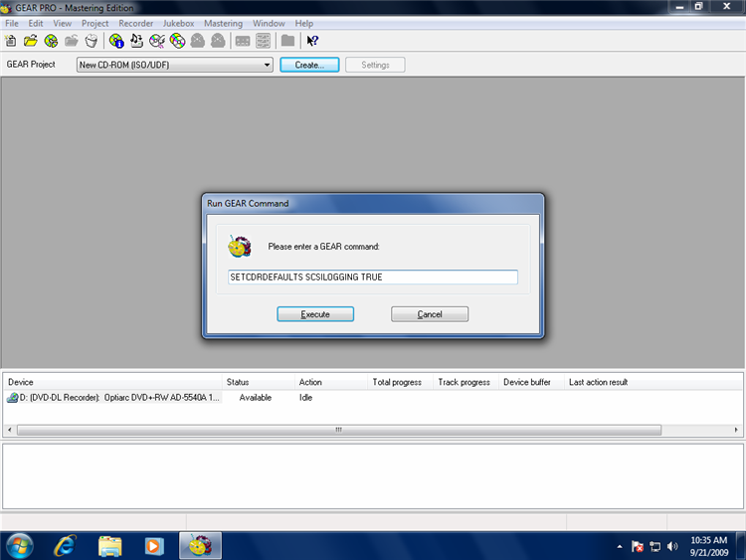746x560 pixels.
Task: Click the first grayed jukebox icon
Action: tap(198, 41)
